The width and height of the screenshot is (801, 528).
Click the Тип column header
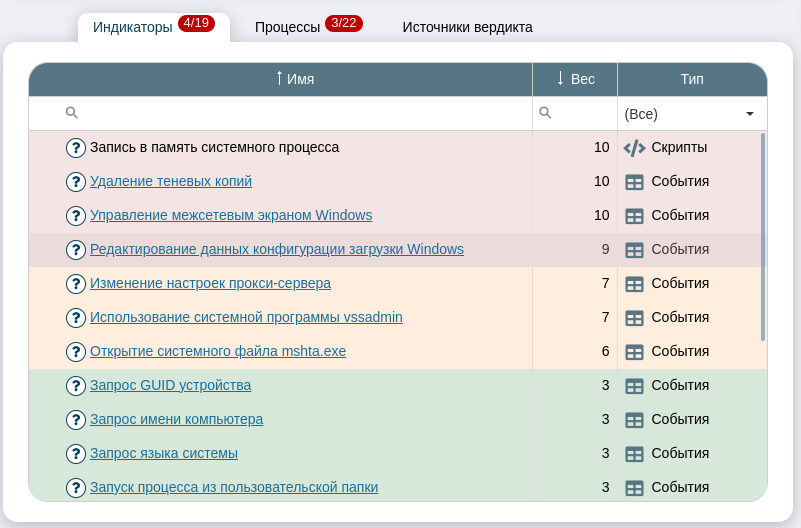(x=692, y=79)
